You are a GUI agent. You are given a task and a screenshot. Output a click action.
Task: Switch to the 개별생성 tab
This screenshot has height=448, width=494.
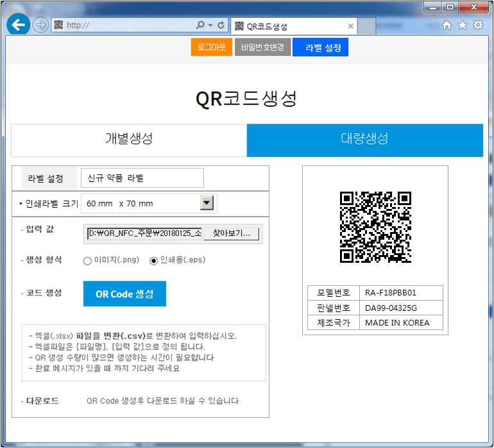click(129, 140)
